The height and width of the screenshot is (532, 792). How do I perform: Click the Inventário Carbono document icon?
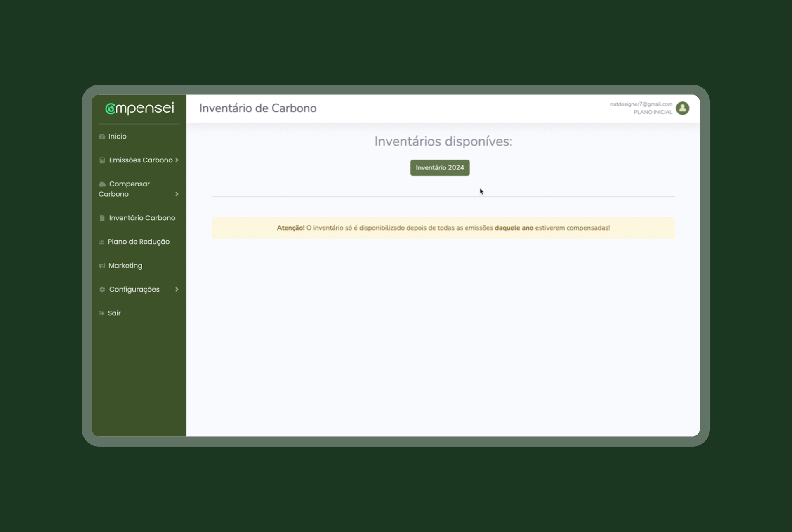(x=102, y=218)
